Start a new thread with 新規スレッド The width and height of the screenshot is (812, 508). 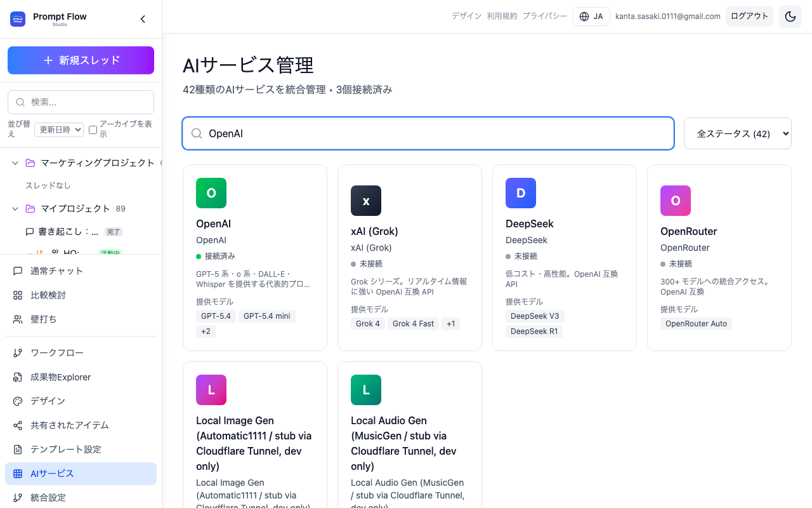(81, 60)
